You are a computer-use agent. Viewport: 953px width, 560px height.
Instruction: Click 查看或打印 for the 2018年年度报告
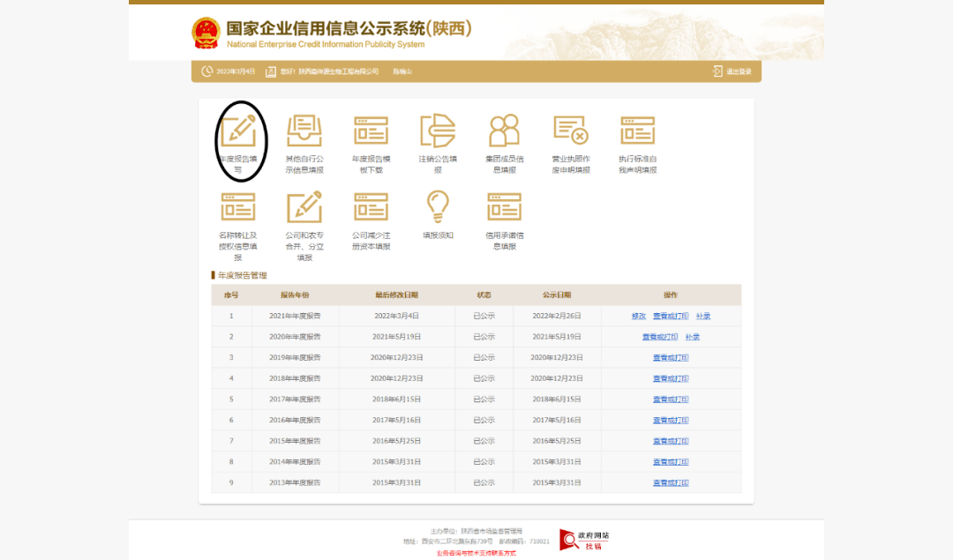671,378
